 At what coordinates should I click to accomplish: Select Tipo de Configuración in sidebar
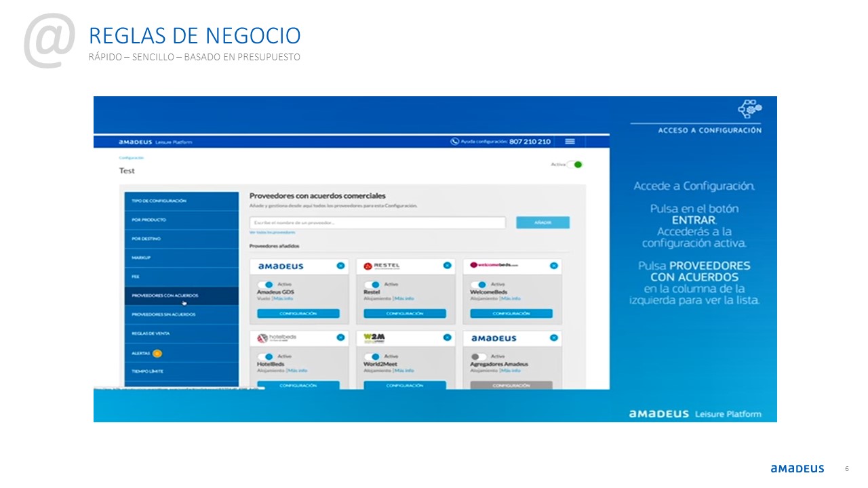(x=181, y=201)
